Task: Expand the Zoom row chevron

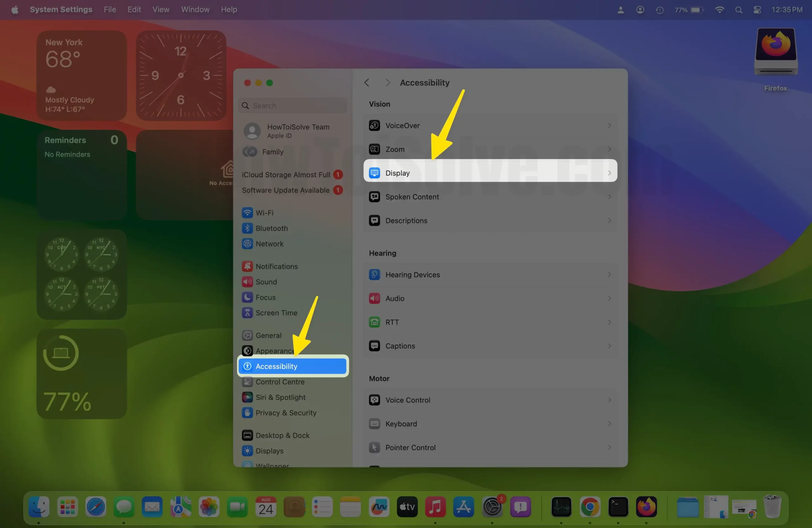Action: [x=609, y=149]
